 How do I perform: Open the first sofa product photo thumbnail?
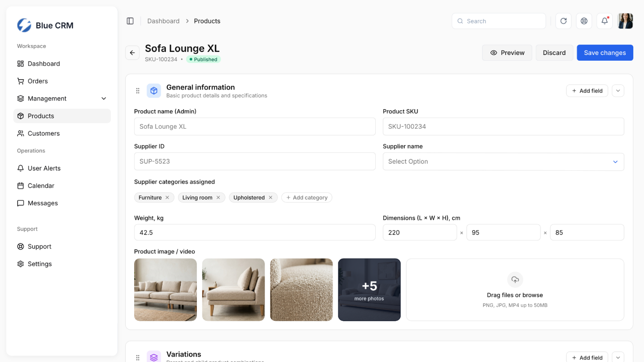165,290
